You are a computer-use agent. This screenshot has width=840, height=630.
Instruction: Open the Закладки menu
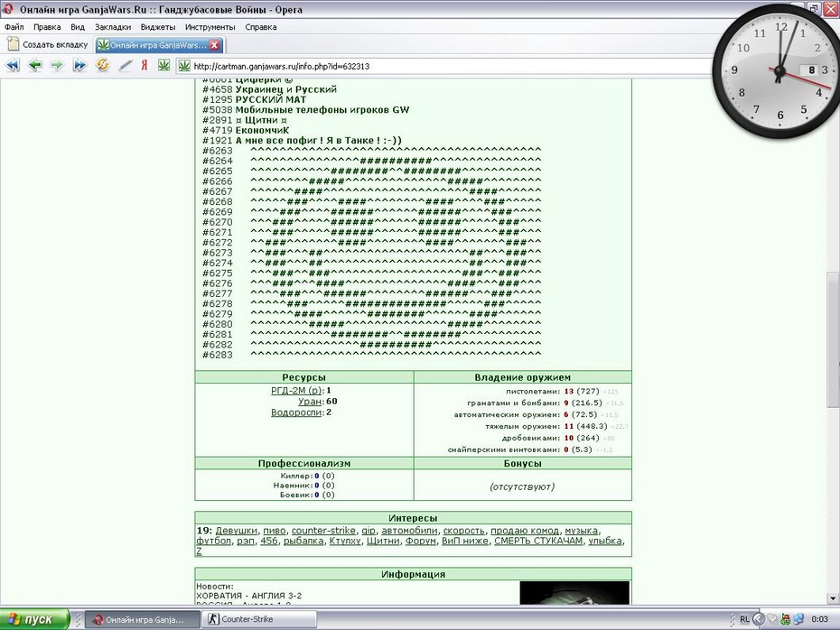pyautogui.click(x=113, y=27)
